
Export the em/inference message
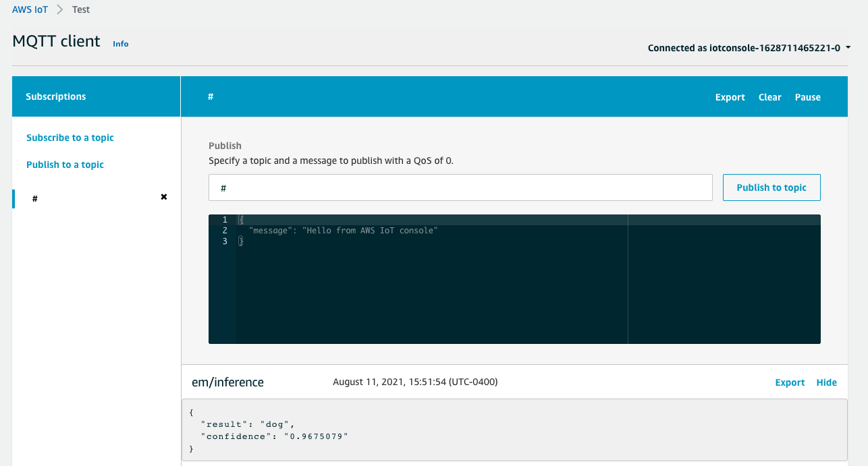pyautogui.click(x=790, y=382)
